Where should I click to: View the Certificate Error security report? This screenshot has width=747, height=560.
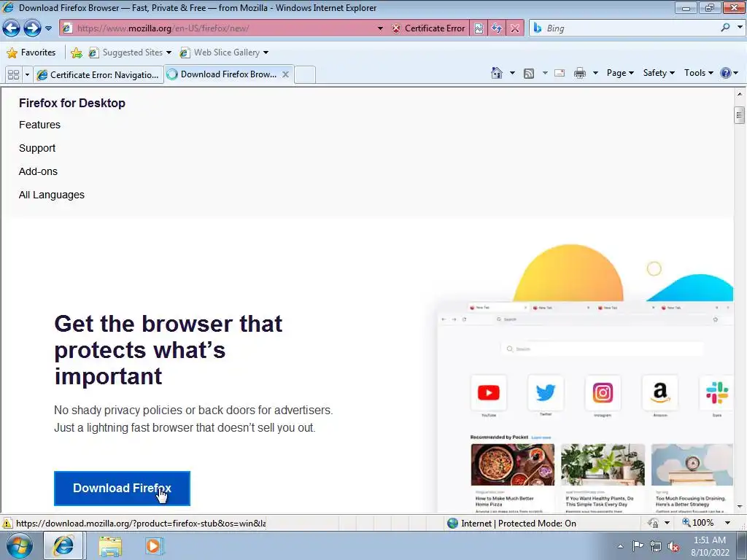[428, 28]
